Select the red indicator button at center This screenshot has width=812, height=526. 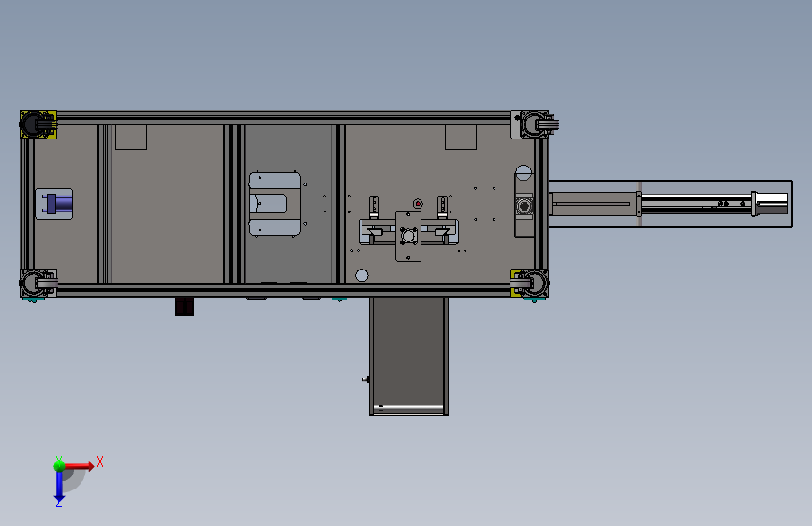point(418,203)
